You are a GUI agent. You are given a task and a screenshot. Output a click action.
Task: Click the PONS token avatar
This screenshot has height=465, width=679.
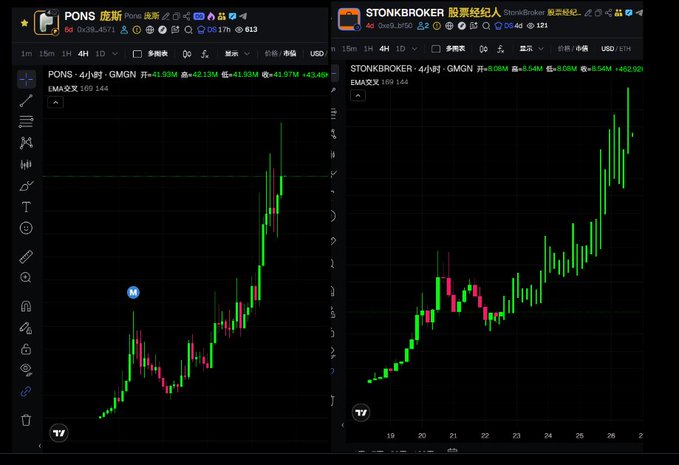click(46, 22)
